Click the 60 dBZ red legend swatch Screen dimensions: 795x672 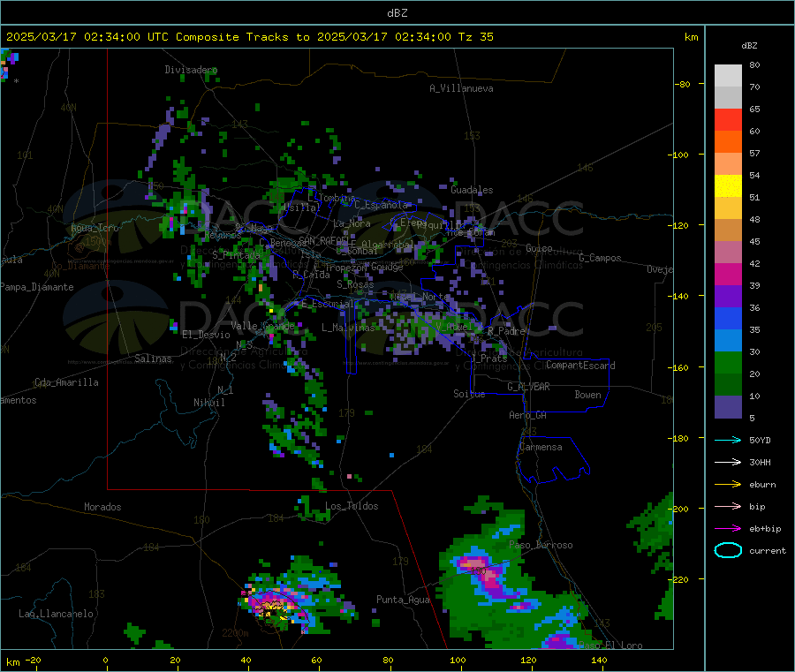[728, 119]
